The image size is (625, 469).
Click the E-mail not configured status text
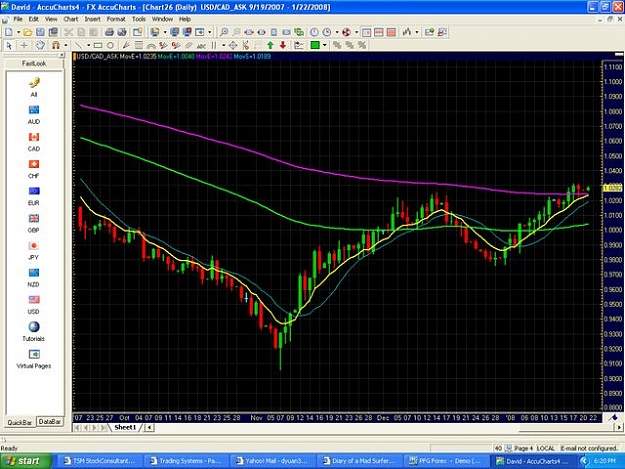[589, 448]
